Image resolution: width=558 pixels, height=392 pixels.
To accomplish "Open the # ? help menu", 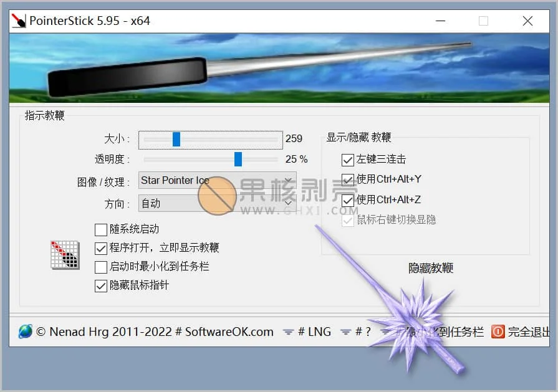I will pyautogui.click(x=363, y=332).
